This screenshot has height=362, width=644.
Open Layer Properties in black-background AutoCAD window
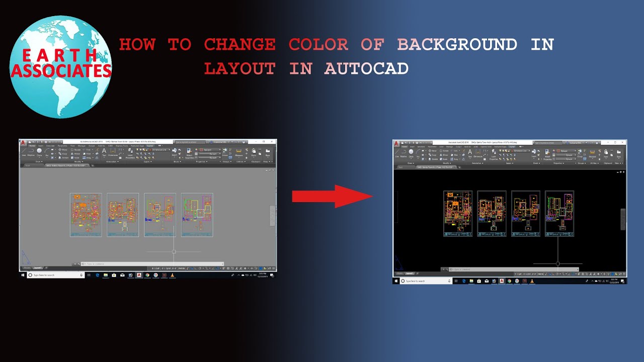tap(494, 155)
